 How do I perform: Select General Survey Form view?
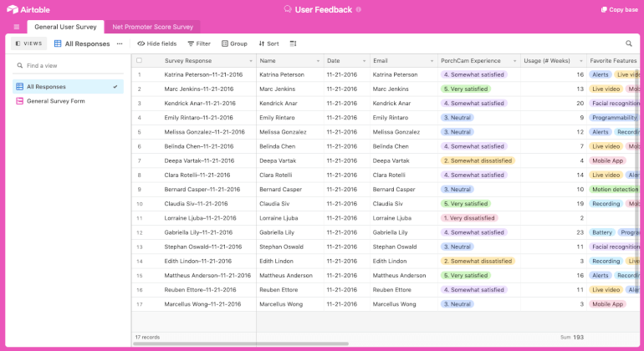[68, 101]
